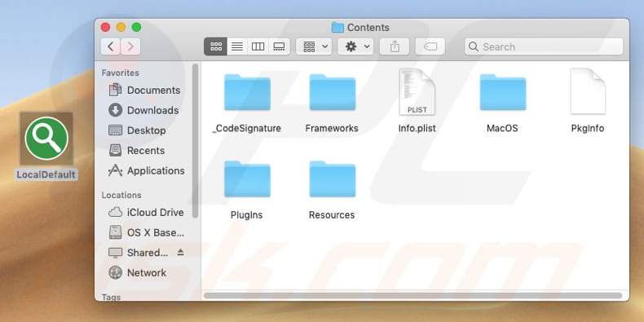644x322 pixels.
Task: Select the PkgInfo file icon
Action: [x=588, y=91]
